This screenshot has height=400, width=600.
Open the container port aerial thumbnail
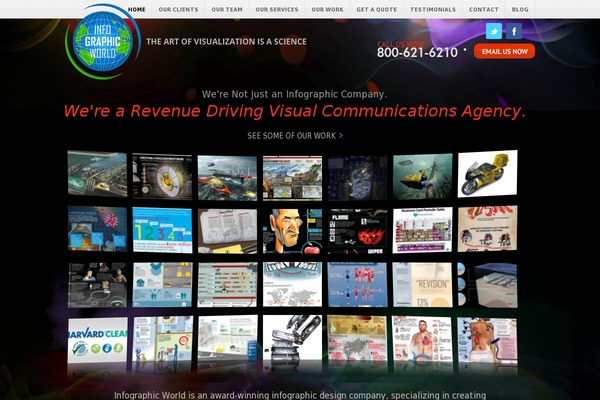click(97, 173)
